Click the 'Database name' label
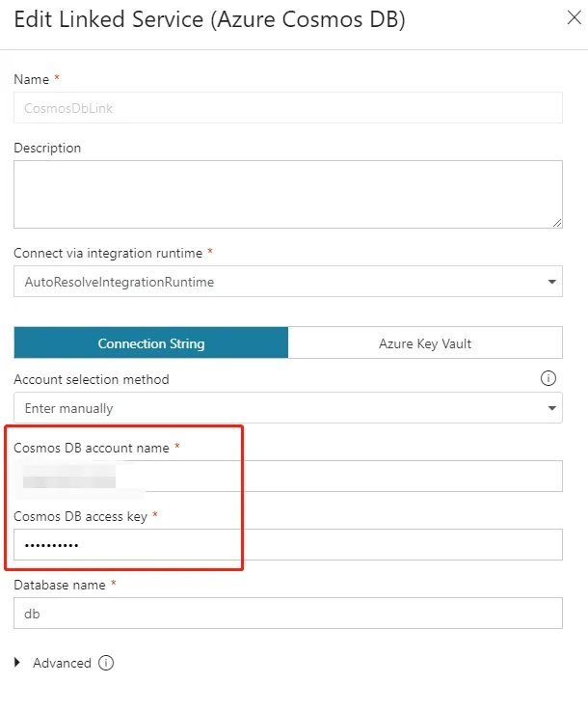This screenshot has width=588, height=711. pos(59,584)
